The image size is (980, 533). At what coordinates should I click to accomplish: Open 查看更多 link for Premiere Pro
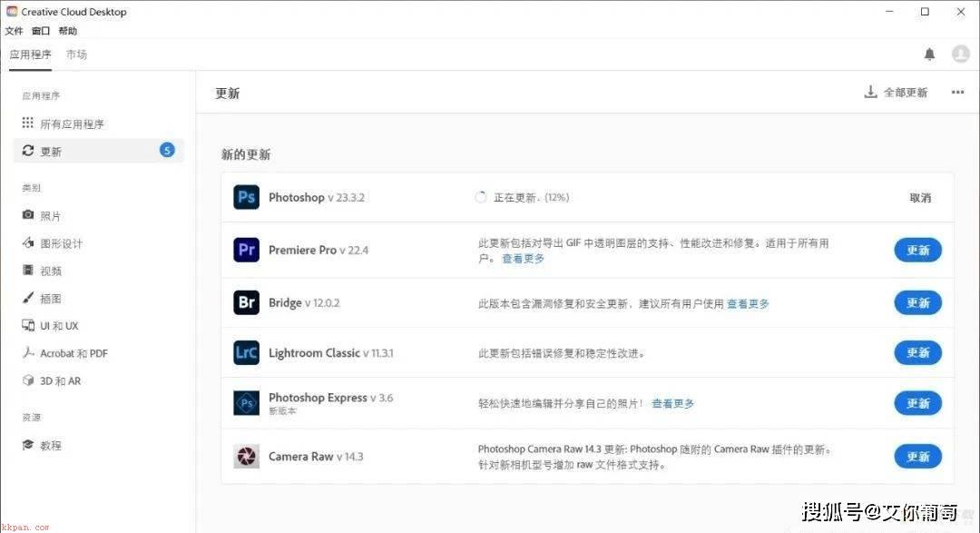pos(524,259)
